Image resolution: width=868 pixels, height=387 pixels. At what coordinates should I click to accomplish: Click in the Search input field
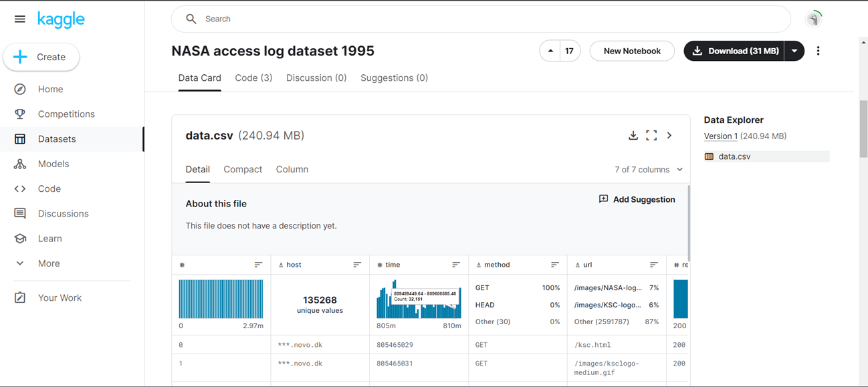(x=481, y=19)
